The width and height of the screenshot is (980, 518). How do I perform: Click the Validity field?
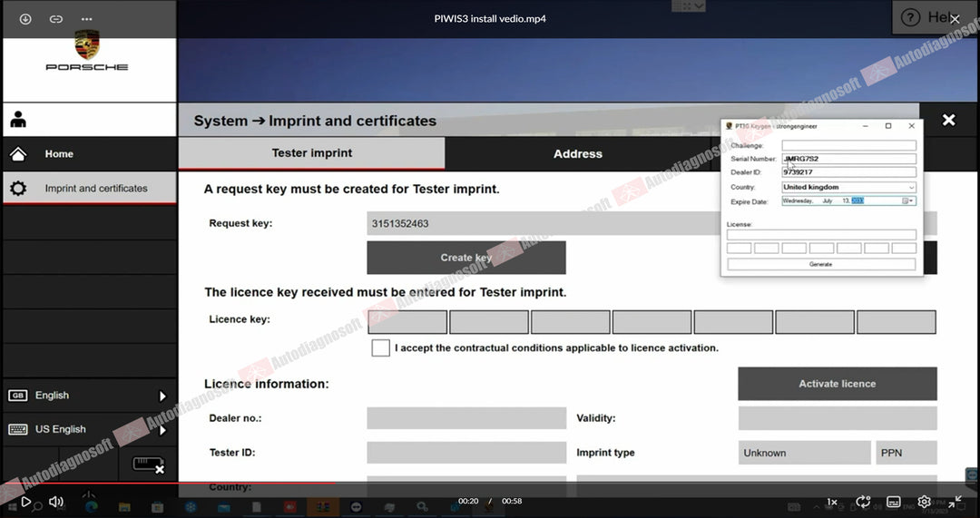pos(838,418)
